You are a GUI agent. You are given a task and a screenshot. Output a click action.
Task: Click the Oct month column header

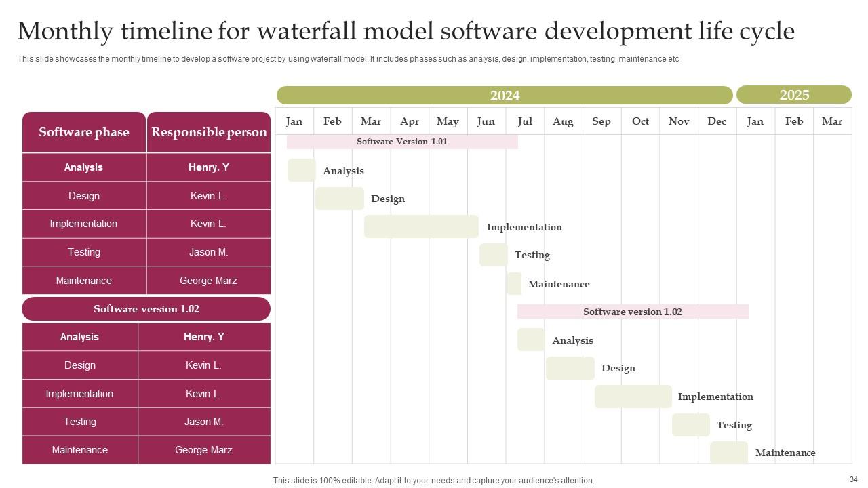coord(640,121)
